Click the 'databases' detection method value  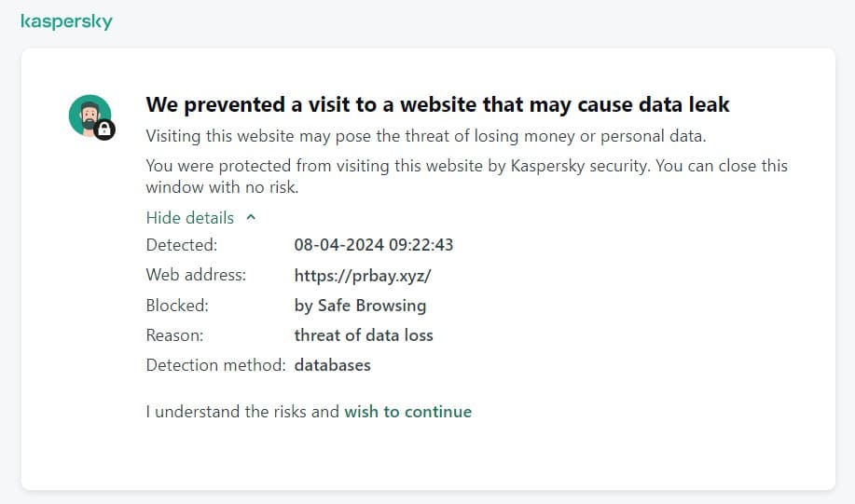333,365
